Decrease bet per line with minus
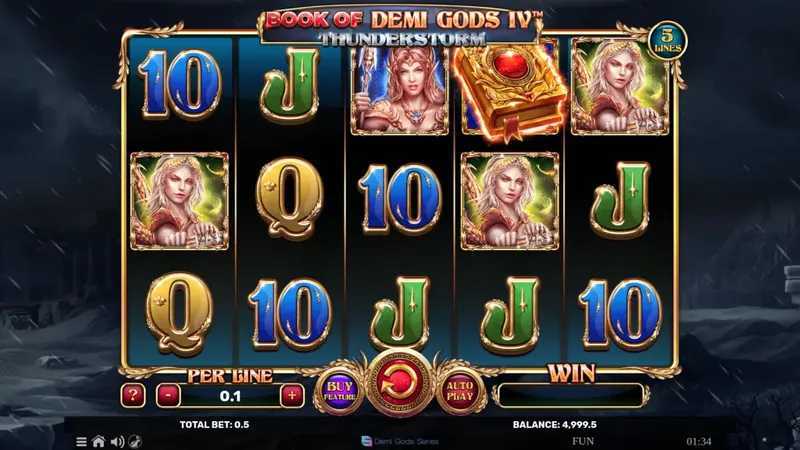Screen dimensions: 800x450 168,395
